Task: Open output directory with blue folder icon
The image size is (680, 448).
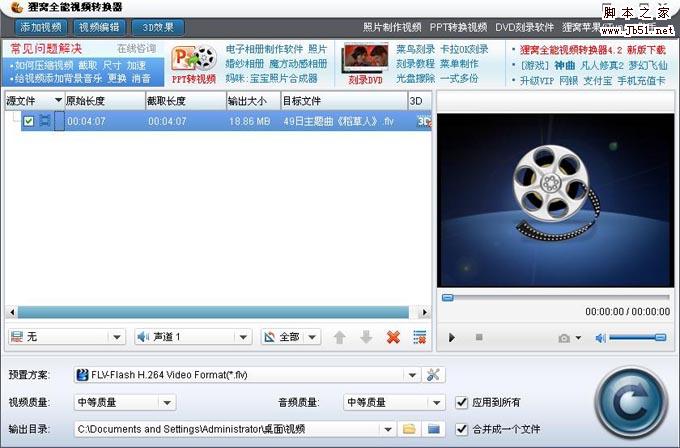Action: pyautogui.click(x=434, y=429)
